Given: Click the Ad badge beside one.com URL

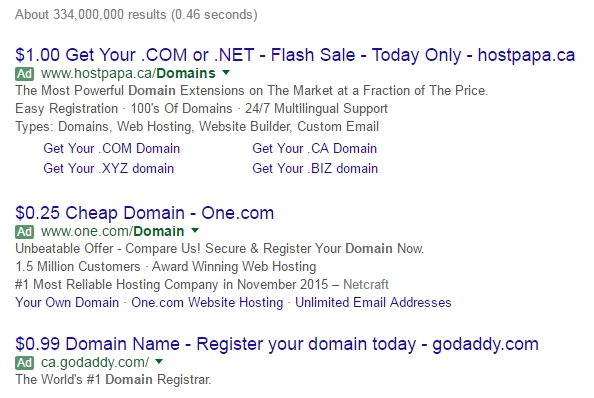Looking at the screenshot, I should click(25, 231).
